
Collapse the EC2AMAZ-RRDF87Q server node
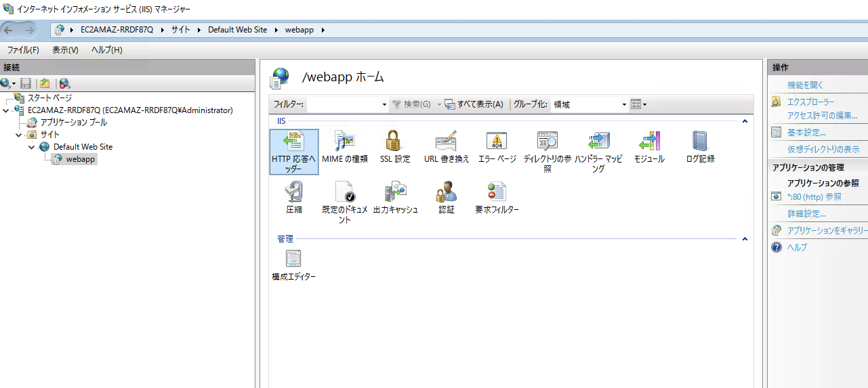click(6, 110)
